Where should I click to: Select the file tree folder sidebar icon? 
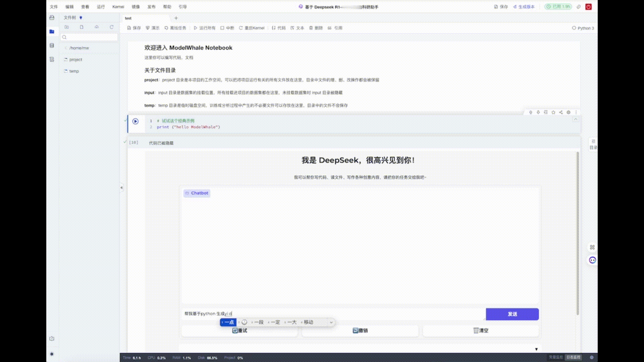click(52, 32)
